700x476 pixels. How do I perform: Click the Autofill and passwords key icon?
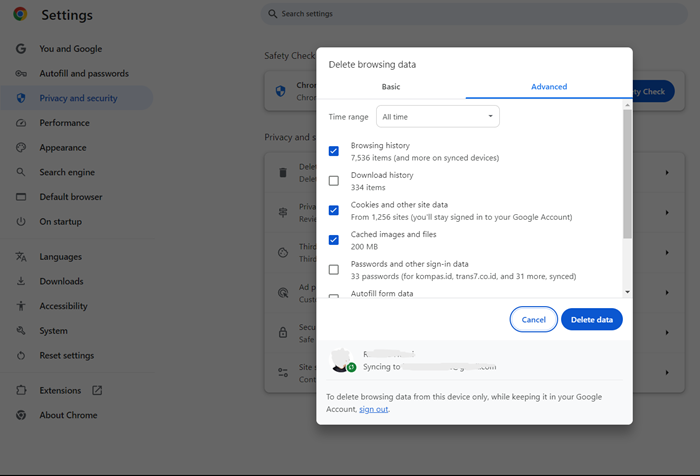[x=21, y=73]
